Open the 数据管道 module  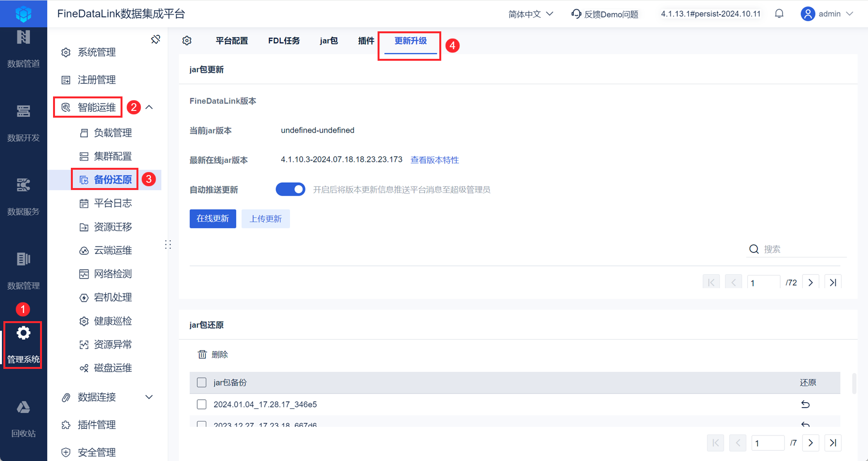click(x=23, y=49)
